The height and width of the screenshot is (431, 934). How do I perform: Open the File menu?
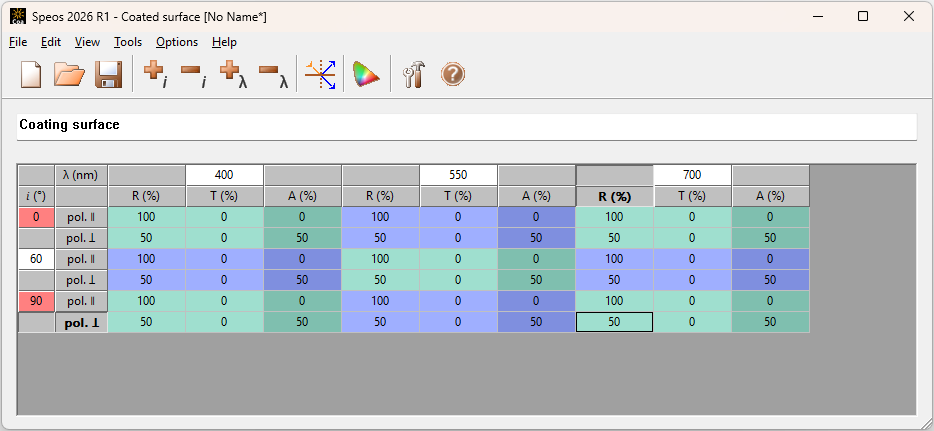[18, 42]
